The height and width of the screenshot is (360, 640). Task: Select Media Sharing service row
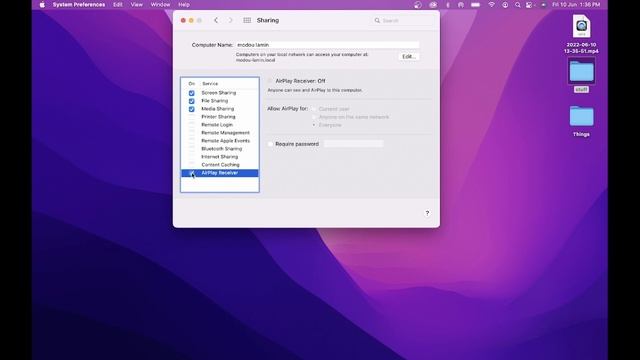click(x=220, y=109)
